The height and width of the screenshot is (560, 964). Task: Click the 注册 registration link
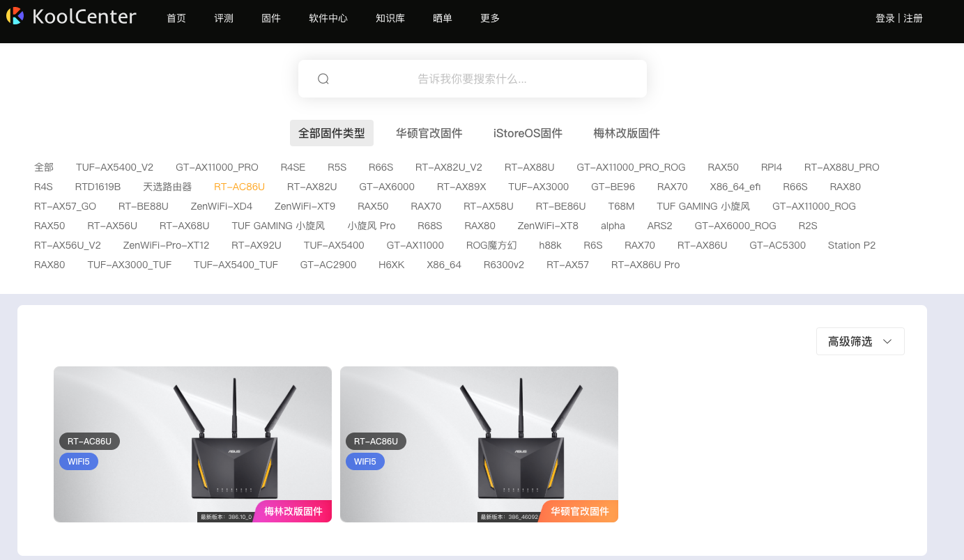913,18
